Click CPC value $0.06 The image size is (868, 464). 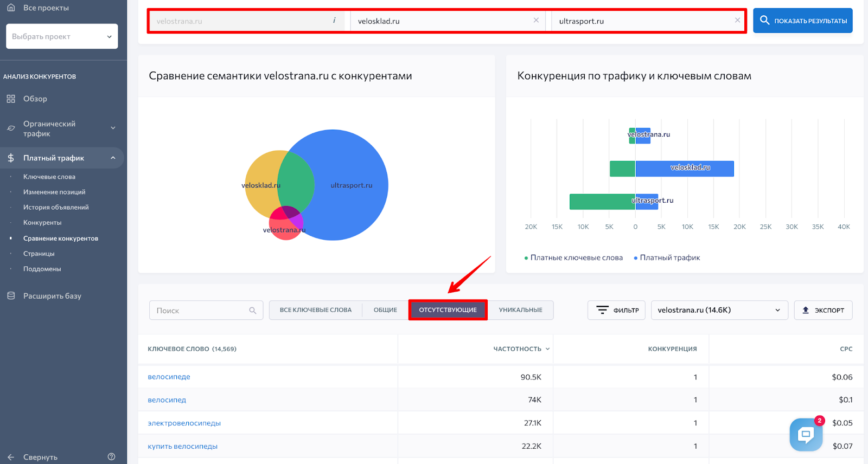tap(843, 377)
